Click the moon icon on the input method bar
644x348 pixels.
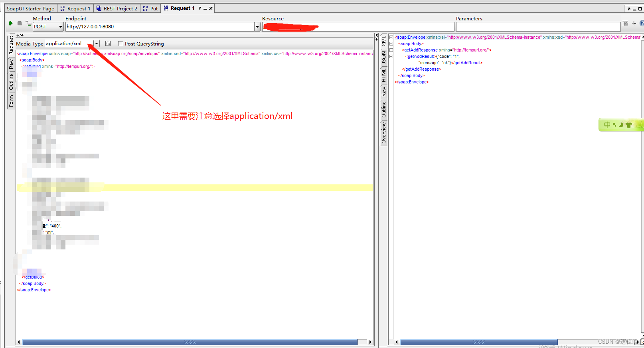[621, 125]
